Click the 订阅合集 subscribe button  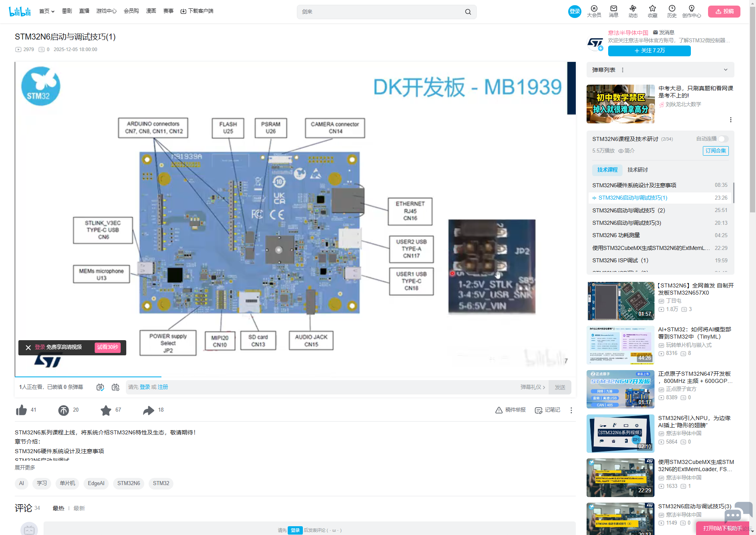(x=716, y=151)
